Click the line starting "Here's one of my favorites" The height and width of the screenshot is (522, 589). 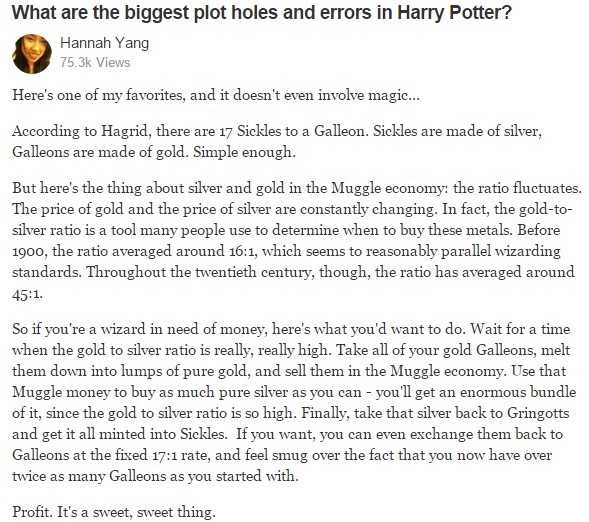tap(216, 95)
